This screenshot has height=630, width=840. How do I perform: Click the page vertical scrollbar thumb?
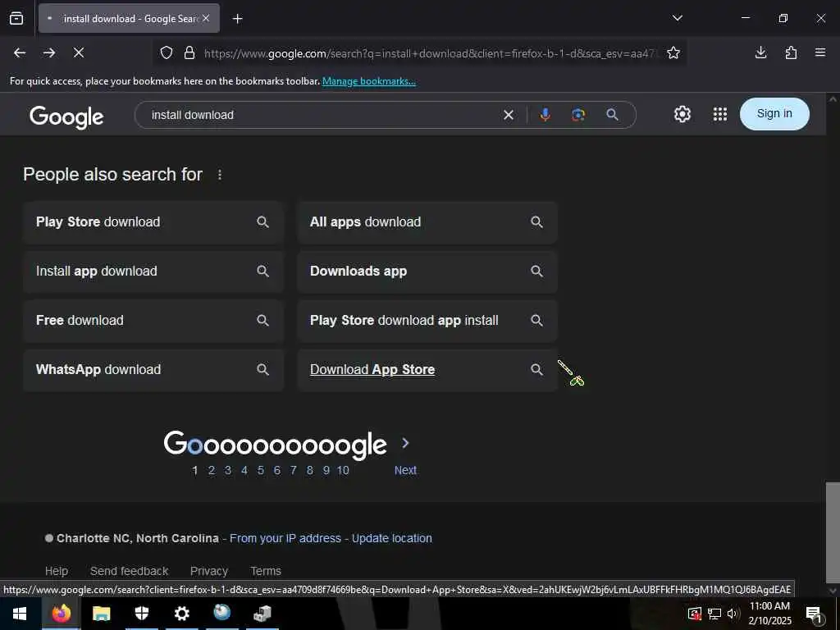(833, 531)
